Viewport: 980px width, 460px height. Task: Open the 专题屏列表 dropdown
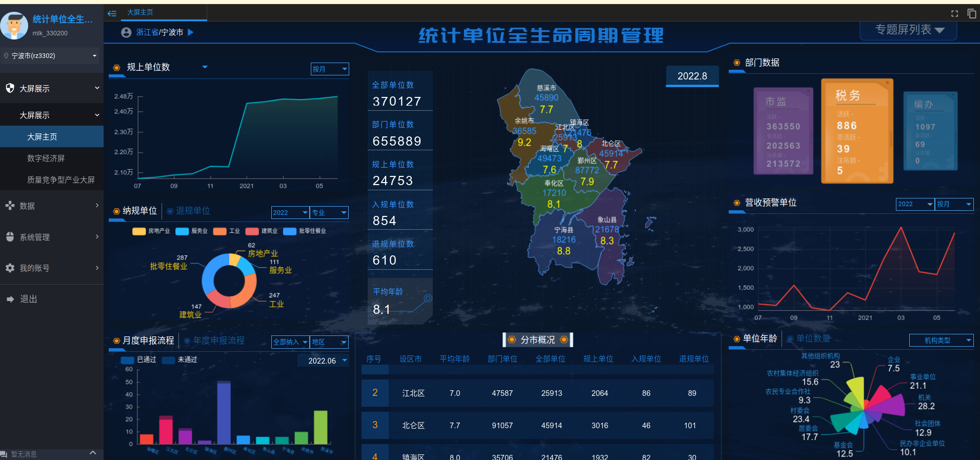pos(909,30)
